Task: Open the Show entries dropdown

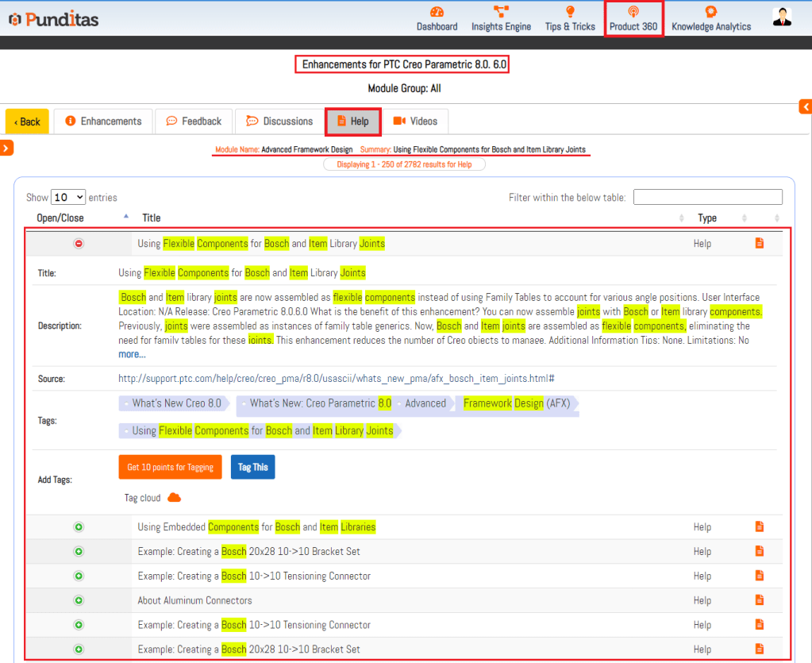Action: (68, 197)
